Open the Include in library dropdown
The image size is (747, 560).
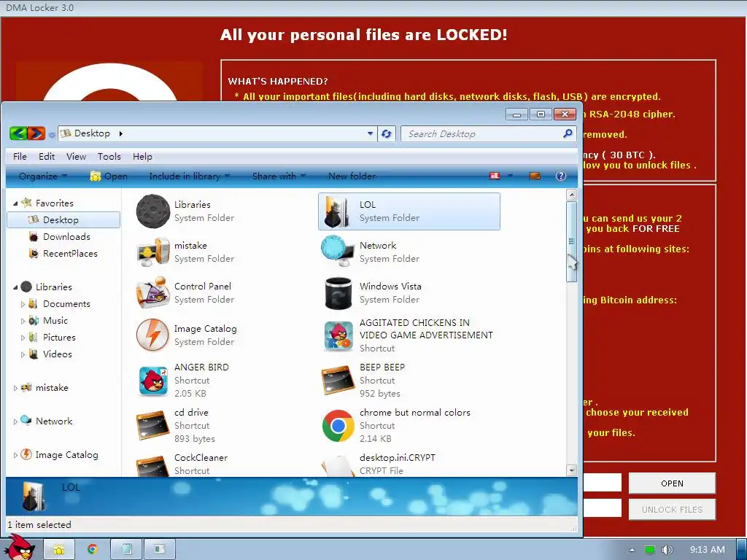tap(190, 176)
